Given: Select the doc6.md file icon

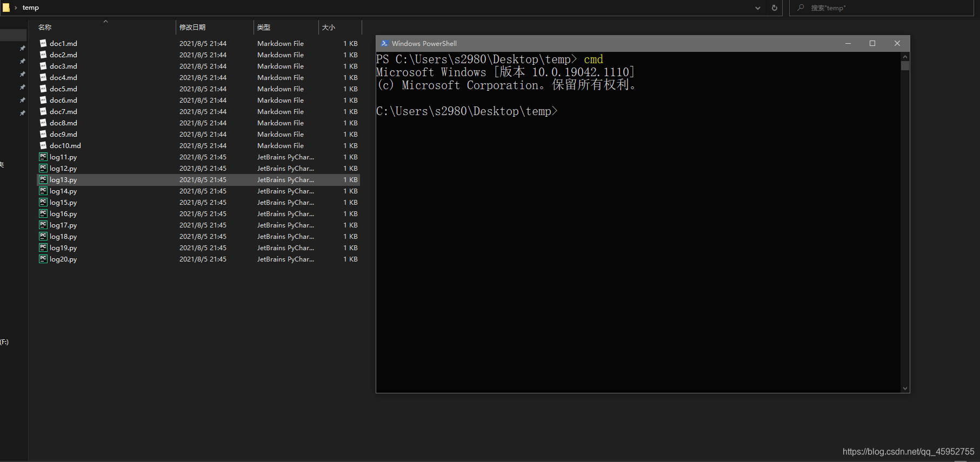Looking at the screenshot, I should pyautogui.click(x=43, y=100).
